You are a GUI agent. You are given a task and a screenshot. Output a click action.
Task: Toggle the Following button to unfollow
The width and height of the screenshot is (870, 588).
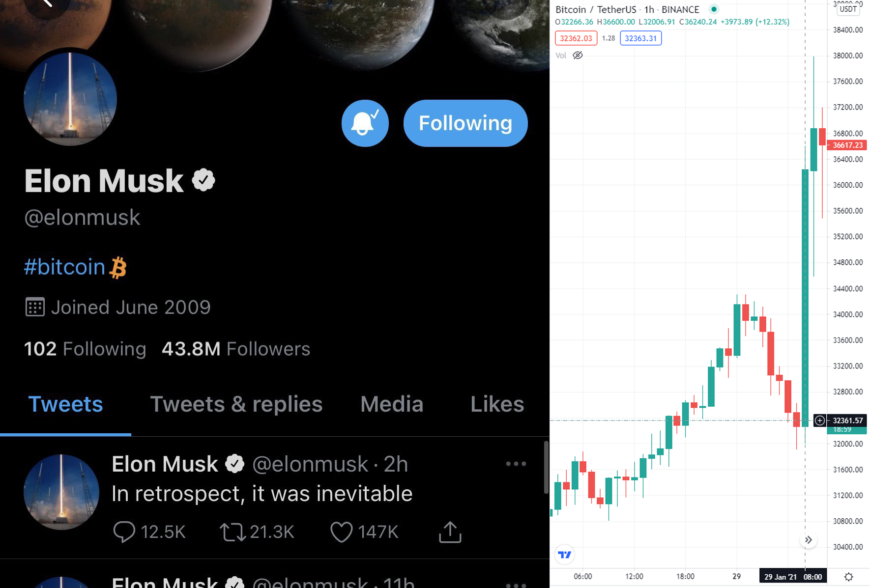pyautogui.click(x=465, y=123)
